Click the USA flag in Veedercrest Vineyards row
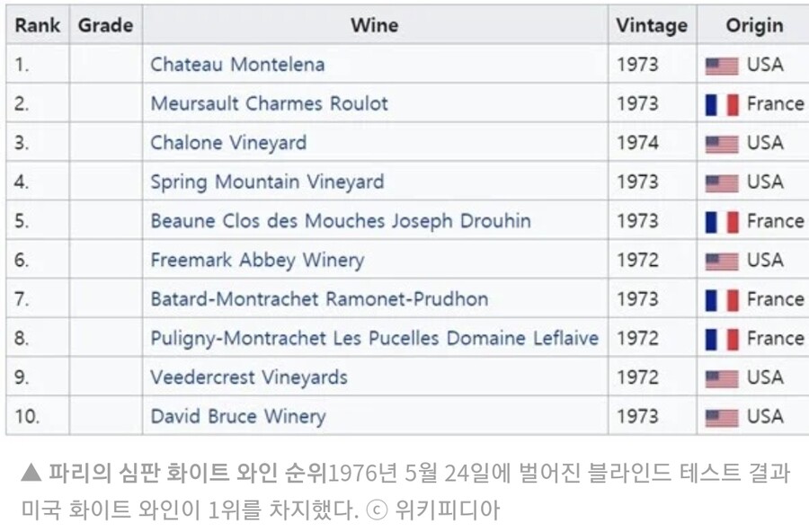Image resolution: width=809 pixels, height=532 pixels. (x=722, y=378)
